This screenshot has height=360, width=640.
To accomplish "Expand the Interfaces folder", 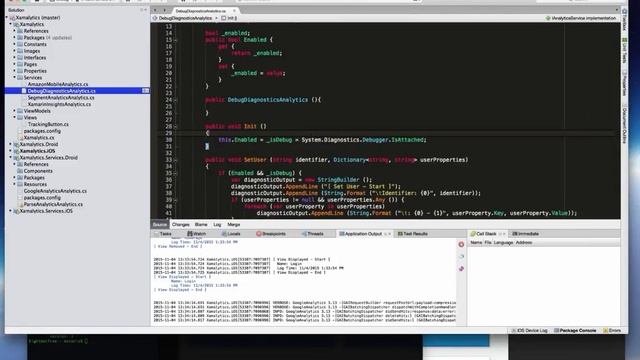I will click(15, 58).
